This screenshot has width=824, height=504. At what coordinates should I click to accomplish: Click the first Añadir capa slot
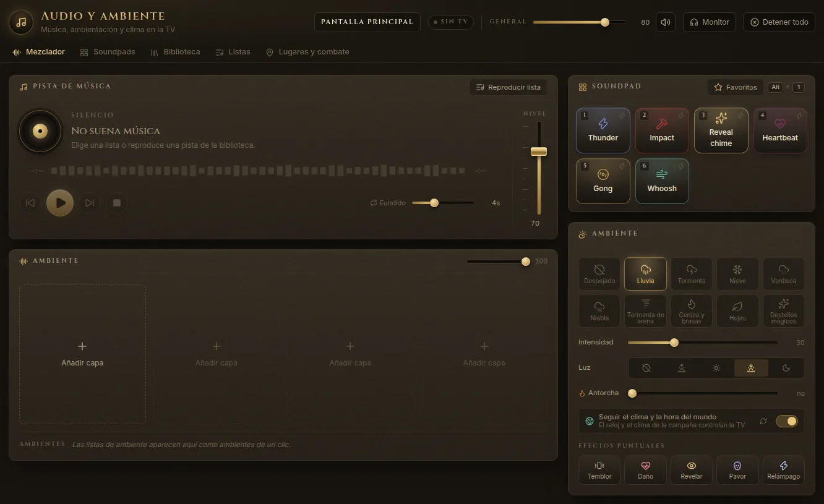(x=82, y=354)
